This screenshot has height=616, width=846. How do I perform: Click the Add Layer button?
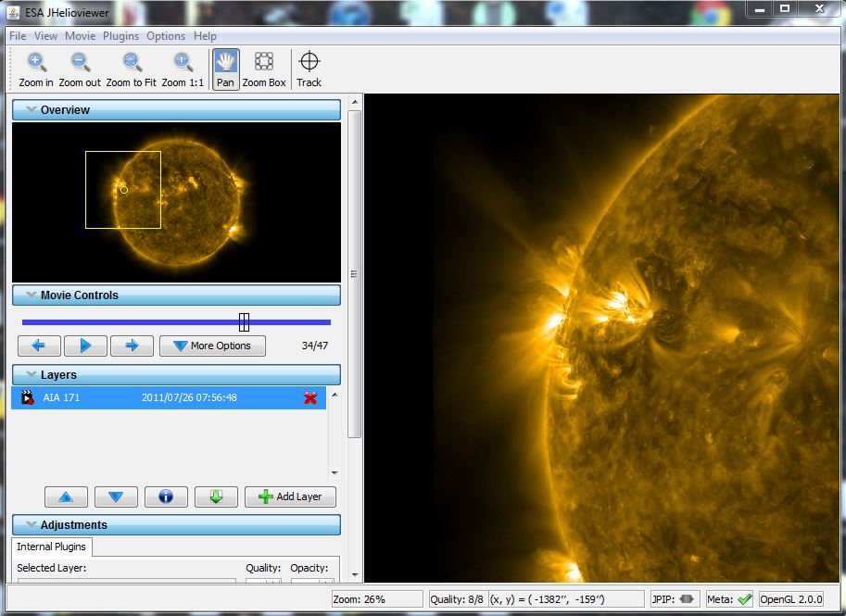[290, 497]
